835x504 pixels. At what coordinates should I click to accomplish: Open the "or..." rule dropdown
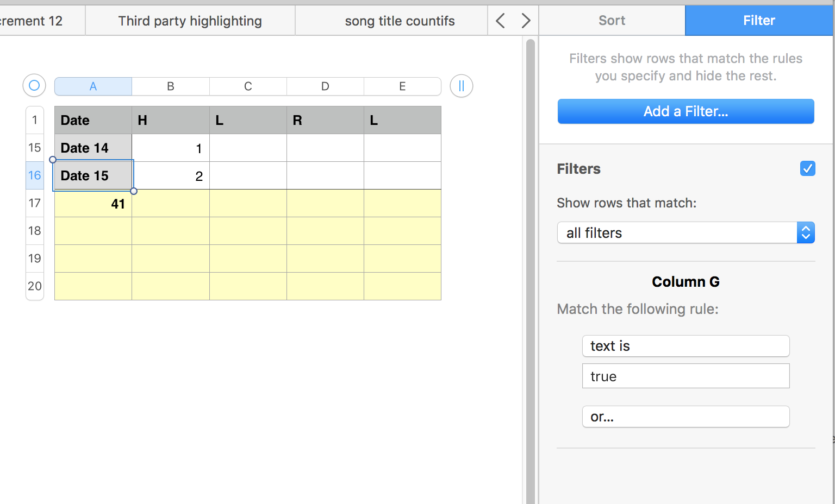tap(686, 417)
